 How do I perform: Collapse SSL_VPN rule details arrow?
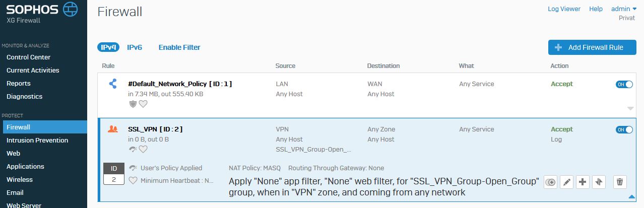pyautogui.click(x=630, y=196)
